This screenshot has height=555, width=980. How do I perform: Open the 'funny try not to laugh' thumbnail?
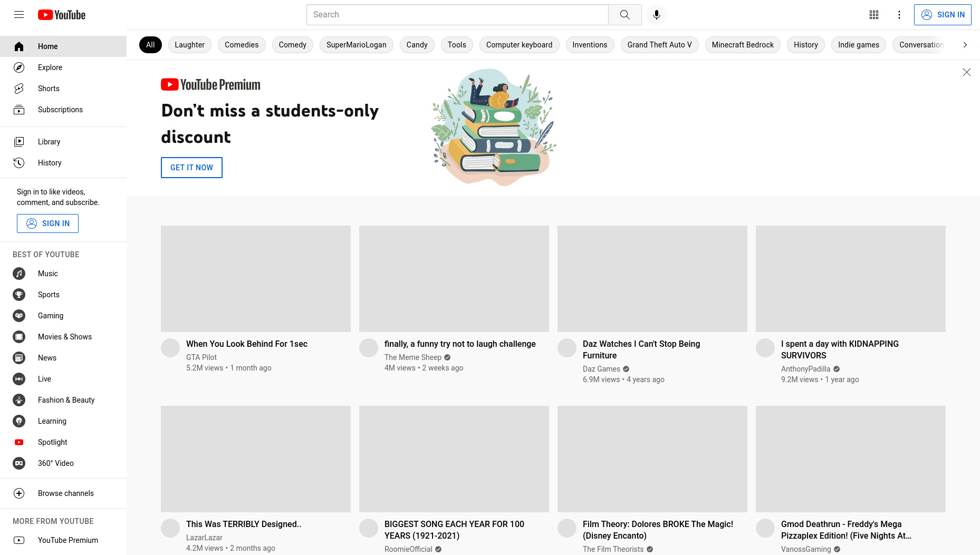454,279
